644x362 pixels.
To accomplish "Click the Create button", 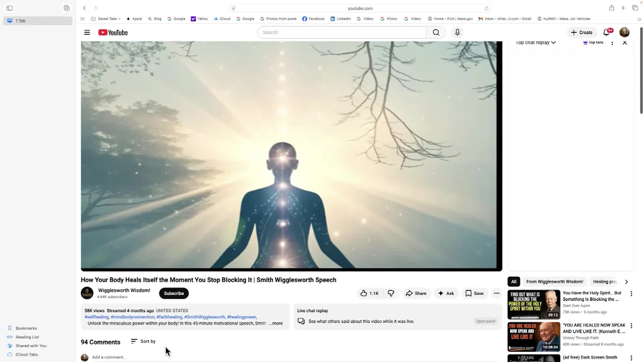I will click(582, 33).
